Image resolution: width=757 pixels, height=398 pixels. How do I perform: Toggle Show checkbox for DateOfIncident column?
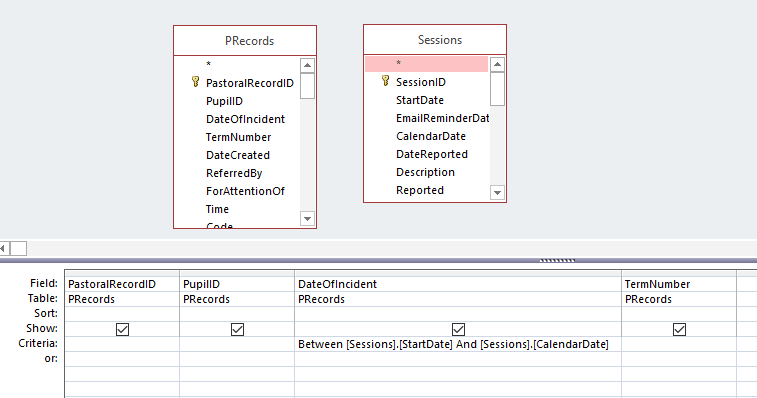click(x=458, y=329)
